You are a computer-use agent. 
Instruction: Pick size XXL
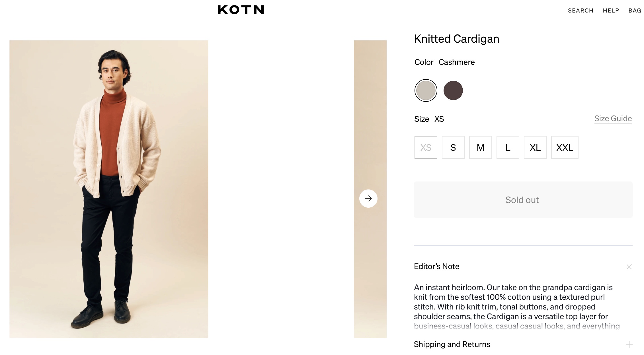pos(565,147)
